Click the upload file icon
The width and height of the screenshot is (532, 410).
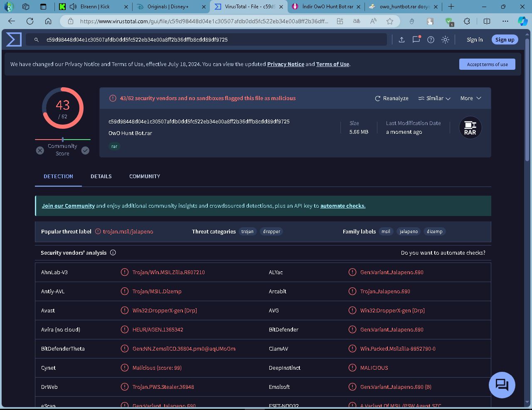[x=401, y=39]
